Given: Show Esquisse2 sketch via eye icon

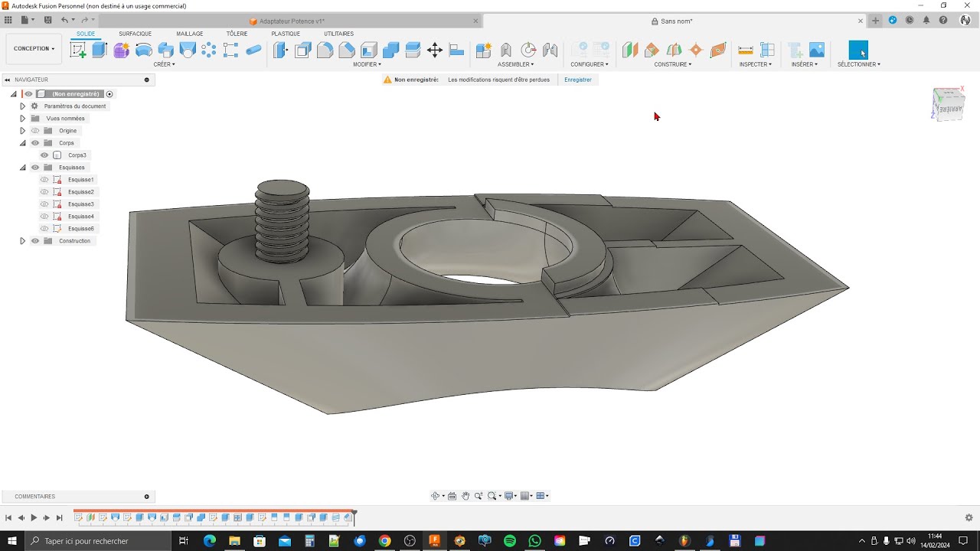Looking at the screenshot, I should pos(44,192).
